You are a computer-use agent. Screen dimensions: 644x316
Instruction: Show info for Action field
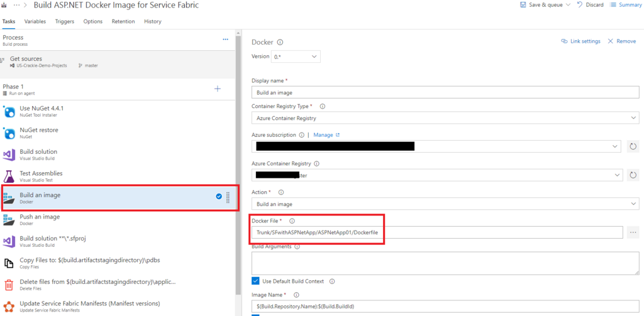pyautogui.click(x=281, y=192)
